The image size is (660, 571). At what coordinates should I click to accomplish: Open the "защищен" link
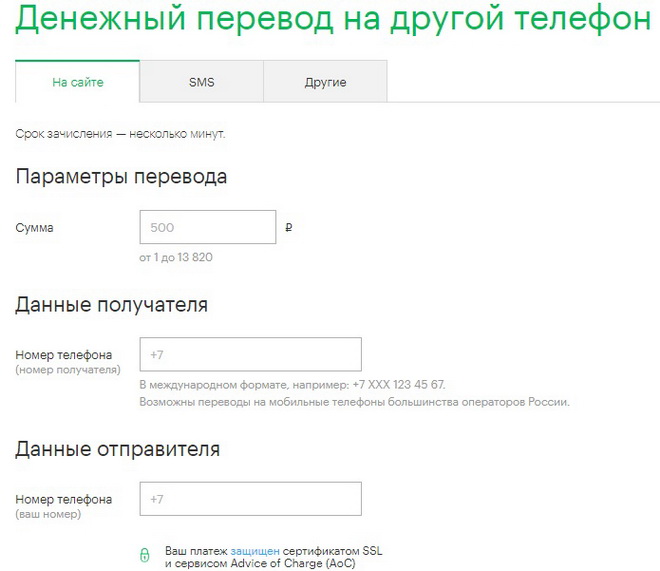[x=255, y=551]
